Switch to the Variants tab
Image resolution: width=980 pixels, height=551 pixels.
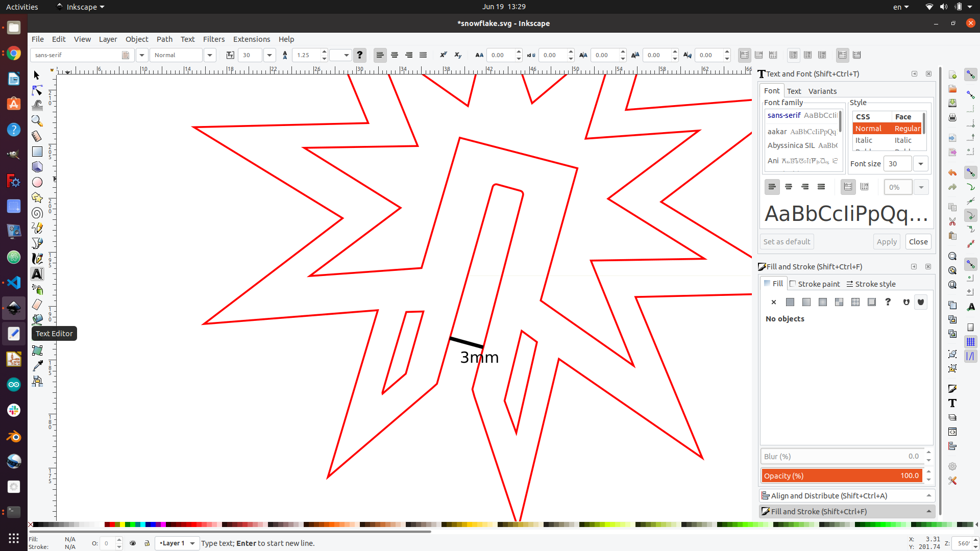(822, 91)
